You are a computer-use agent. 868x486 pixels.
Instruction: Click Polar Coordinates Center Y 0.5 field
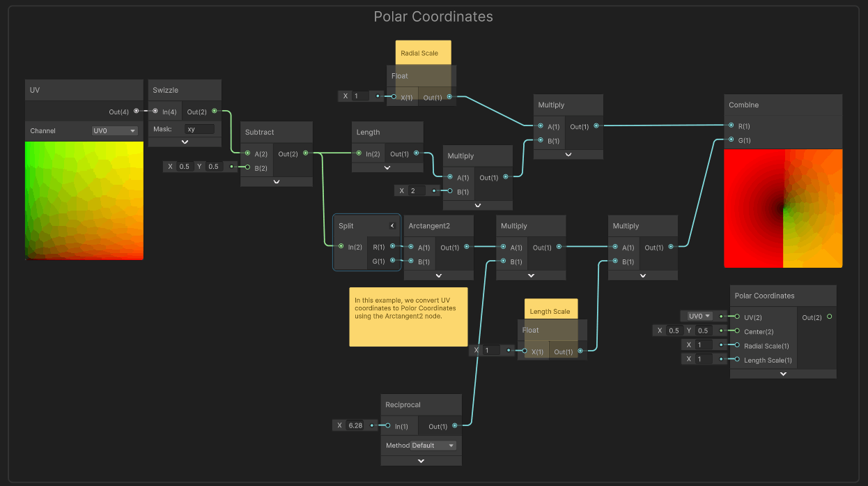tap(703, 331)
